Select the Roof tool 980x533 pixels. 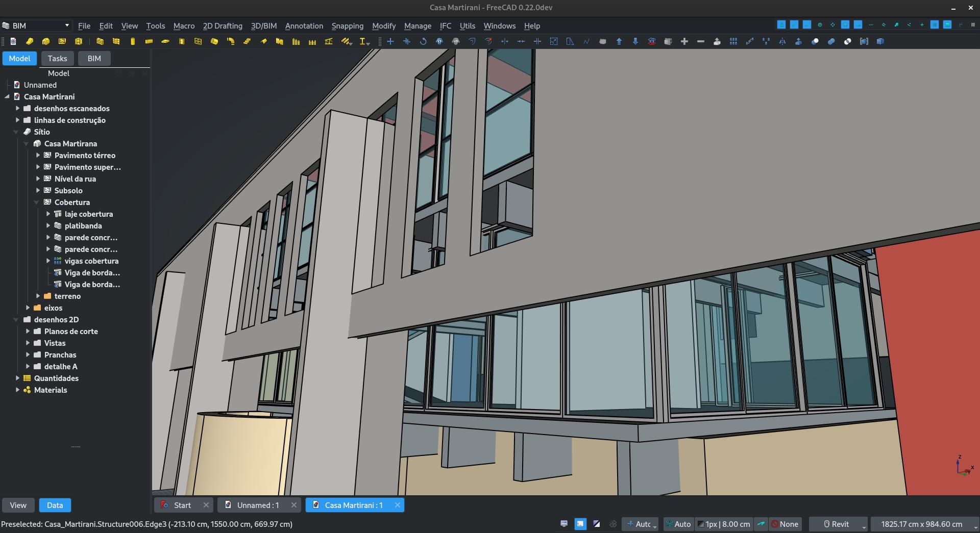tap(264, 41)
